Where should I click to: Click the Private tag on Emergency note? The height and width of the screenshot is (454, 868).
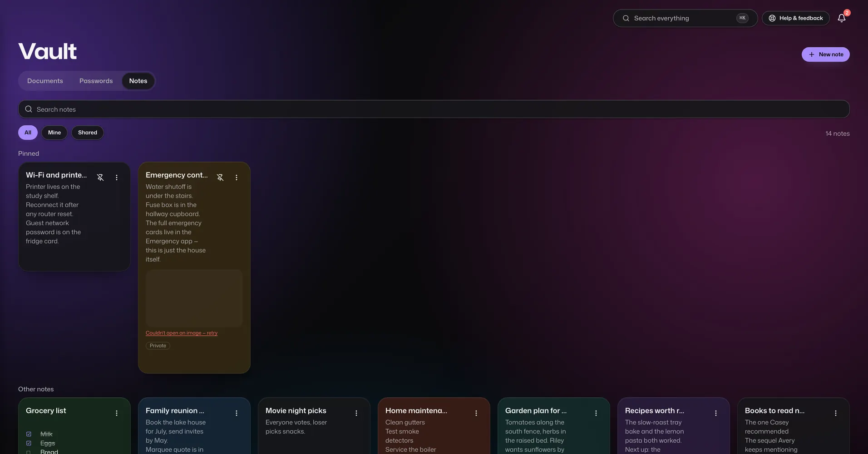pyautogui.click(x=158, y=345)
